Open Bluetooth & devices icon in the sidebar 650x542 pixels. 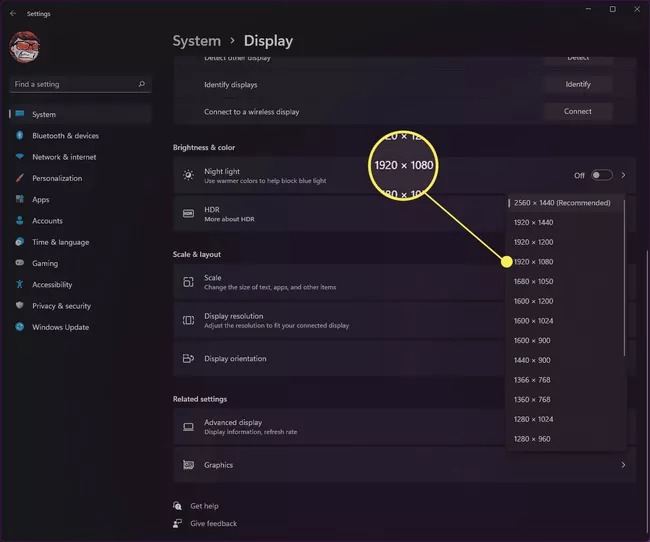click(19, 135)
